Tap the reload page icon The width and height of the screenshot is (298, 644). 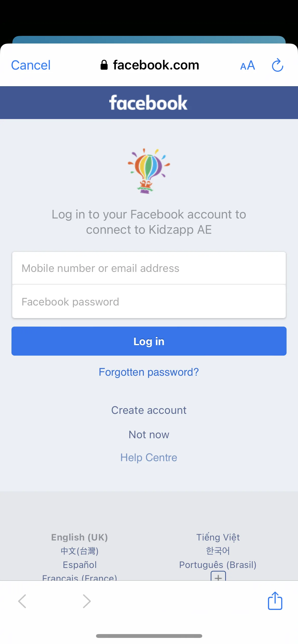point(277,65)
